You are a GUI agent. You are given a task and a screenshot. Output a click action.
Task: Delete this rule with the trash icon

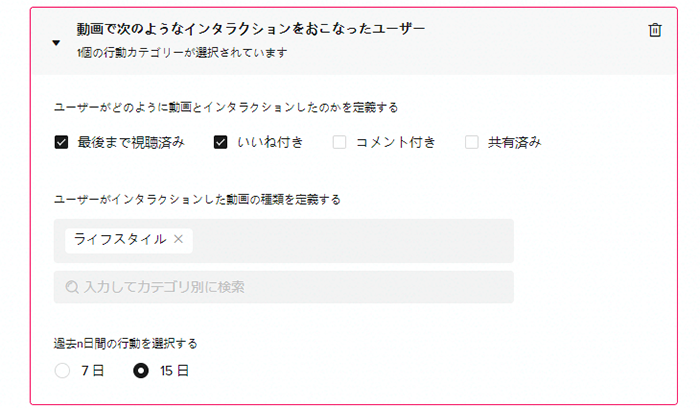(x=654, y=30)
